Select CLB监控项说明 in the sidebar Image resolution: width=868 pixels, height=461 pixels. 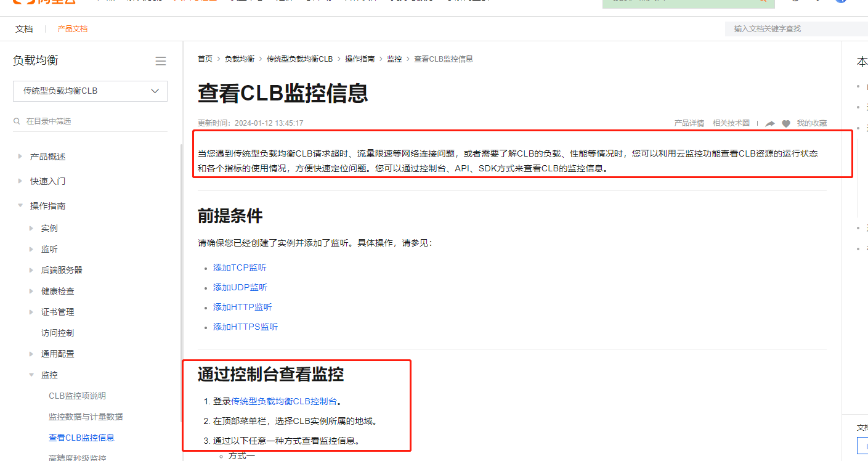tap(78, 396)
